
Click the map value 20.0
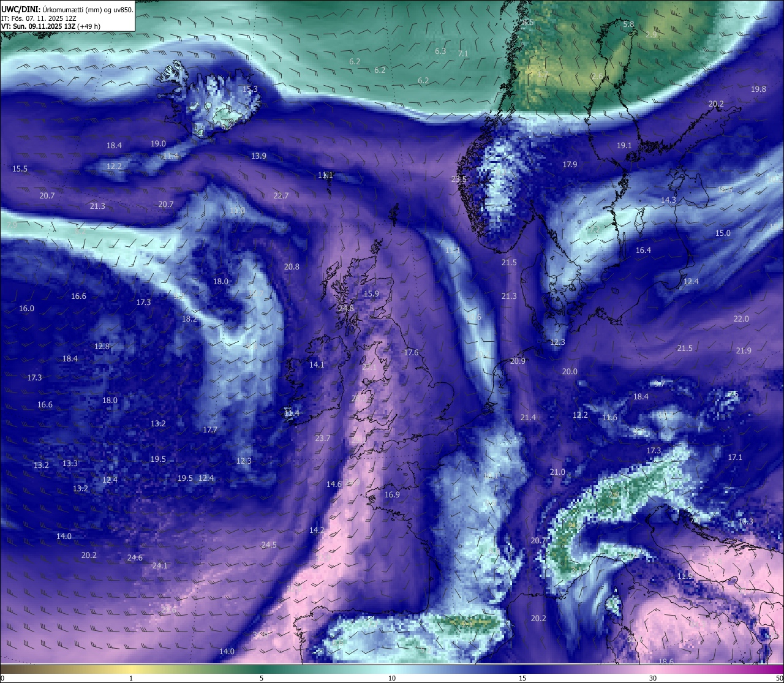[570, 372]
